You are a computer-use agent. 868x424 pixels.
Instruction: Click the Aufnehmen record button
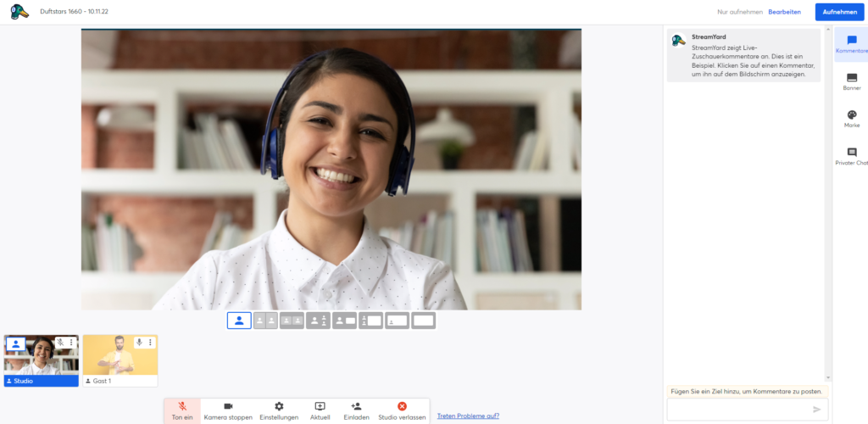[839, 12]
